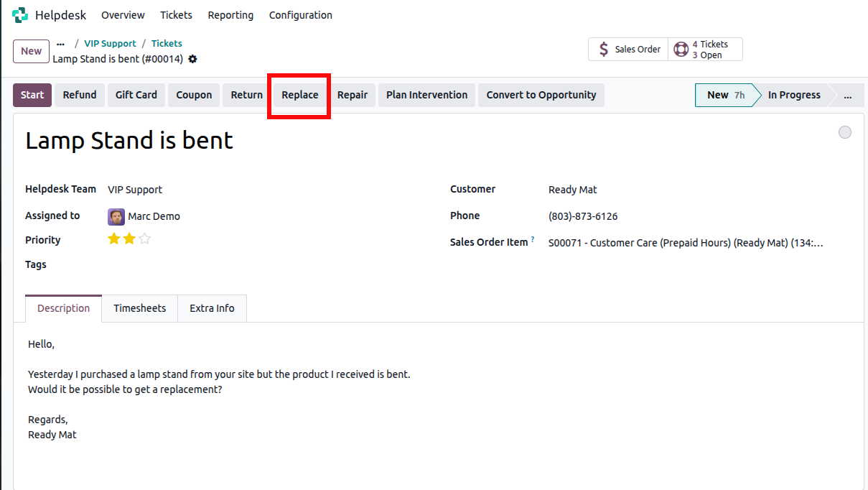
Task: Move ticket to In Progress stage
Action: coord(793,95)
